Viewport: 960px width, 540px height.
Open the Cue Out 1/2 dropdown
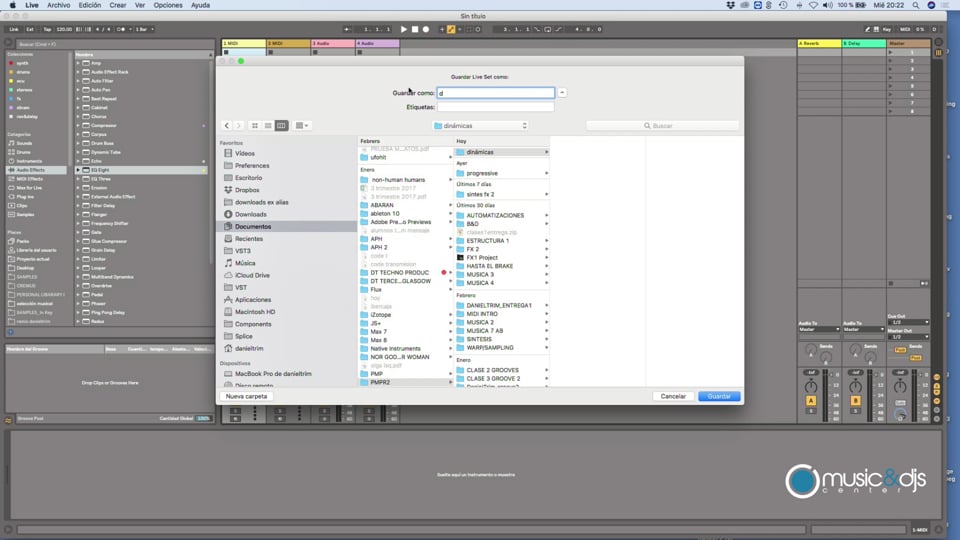coord(909,322)
